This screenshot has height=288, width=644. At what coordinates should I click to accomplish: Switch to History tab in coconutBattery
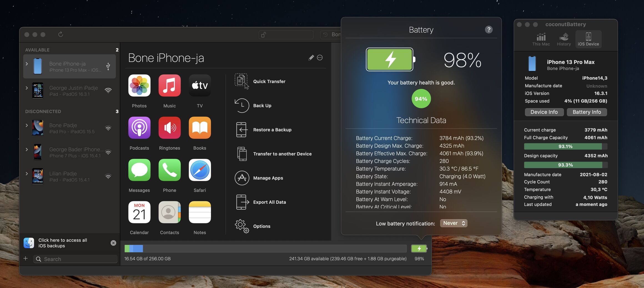coord(564,39)
